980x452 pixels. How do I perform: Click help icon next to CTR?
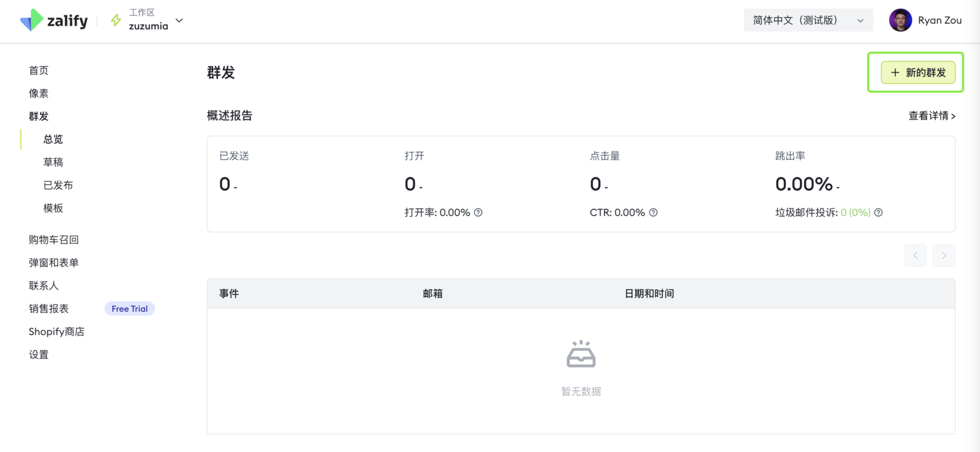click(x=654, y=213)
